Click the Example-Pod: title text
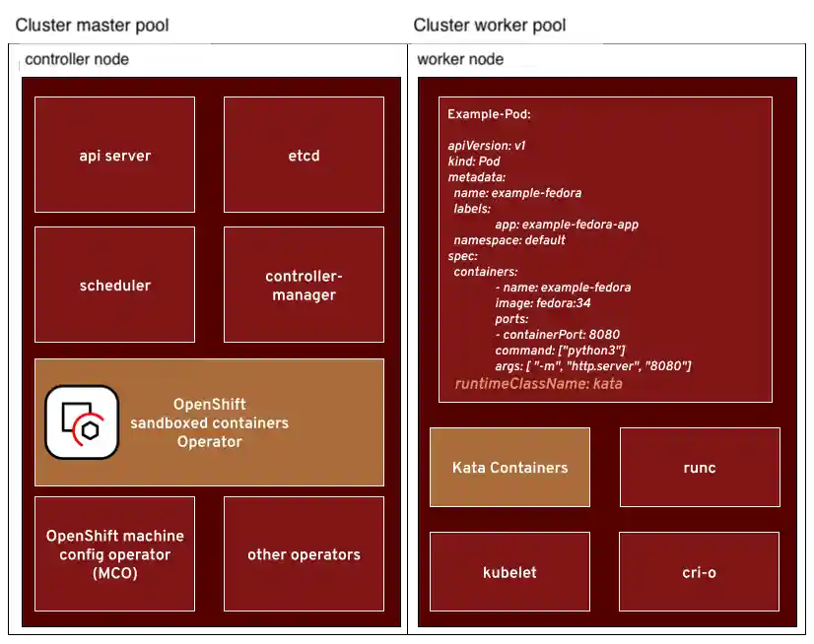This screenshot has height=644, width=814. tap(489, 114)
